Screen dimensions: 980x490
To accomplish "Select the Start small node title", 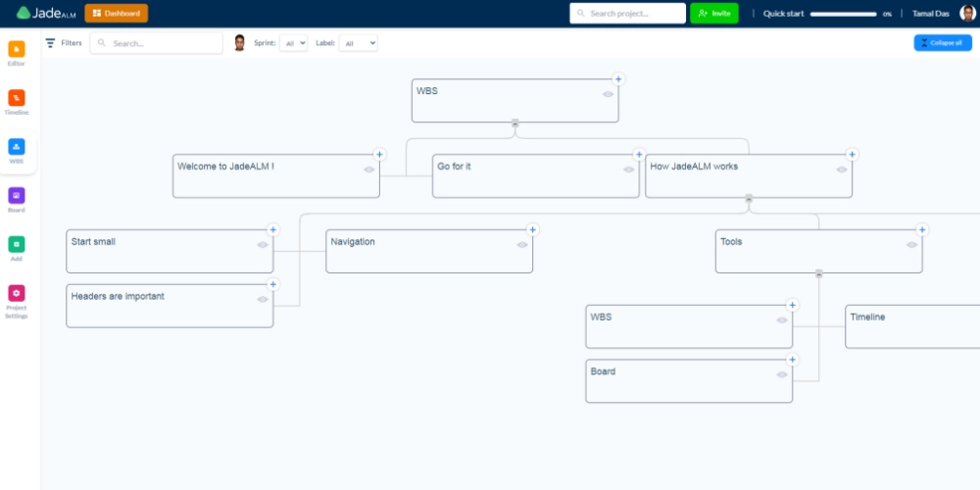I will point(93,241).
